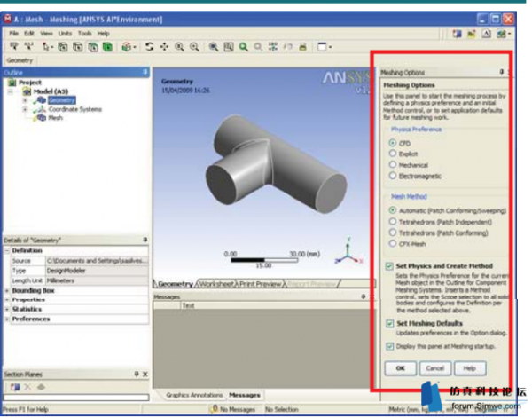Viewport: 532px width, 418px height.
Task: Expand the Preferences section
Action: (x=7, y=319)
